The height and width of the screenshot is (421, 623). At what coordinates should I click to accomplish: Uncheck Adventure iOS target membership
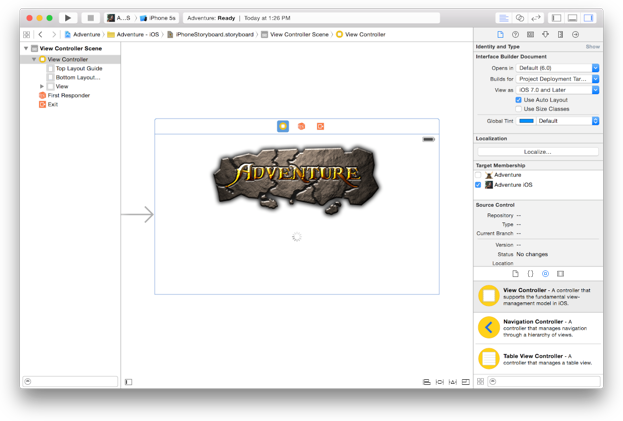tap(478, 185)
